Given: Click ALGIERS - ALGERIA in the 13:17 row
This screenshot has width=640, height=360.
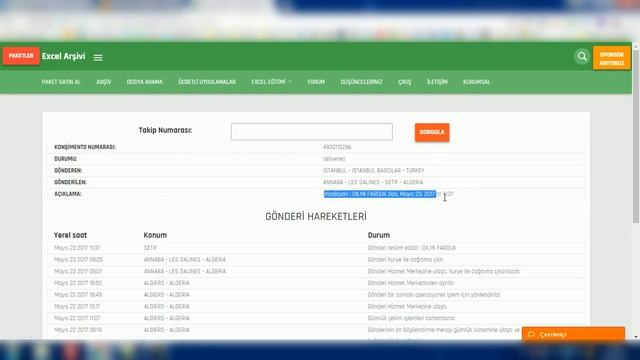Looking at the screenshot, I should coord(167,307).
